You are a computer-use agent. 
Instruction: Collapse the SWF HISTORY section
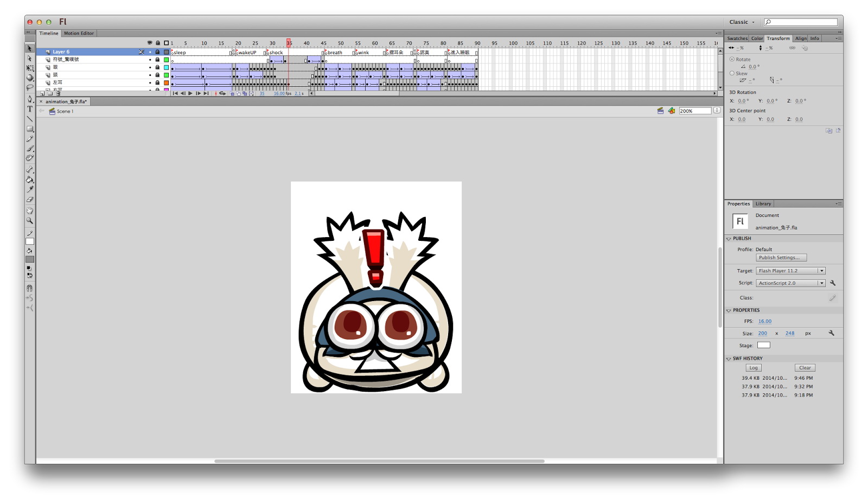729,359
